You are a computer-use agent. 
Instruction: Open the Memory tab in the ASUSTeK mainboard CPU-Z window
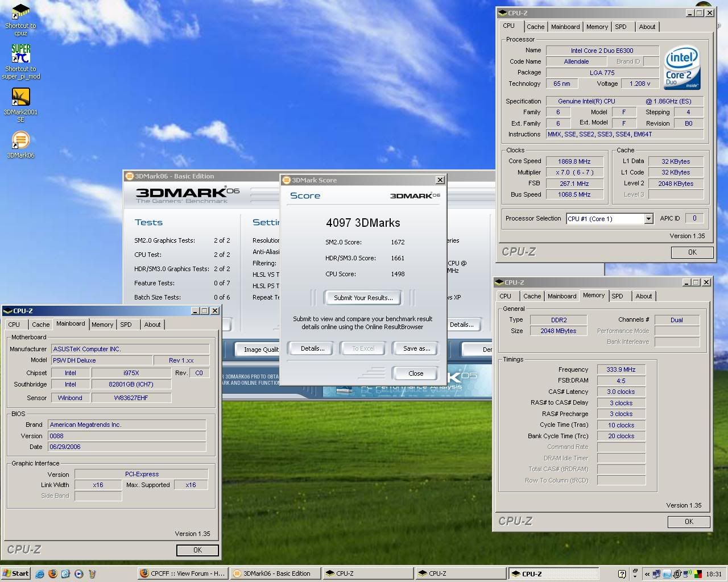click(x=102, y=325)
